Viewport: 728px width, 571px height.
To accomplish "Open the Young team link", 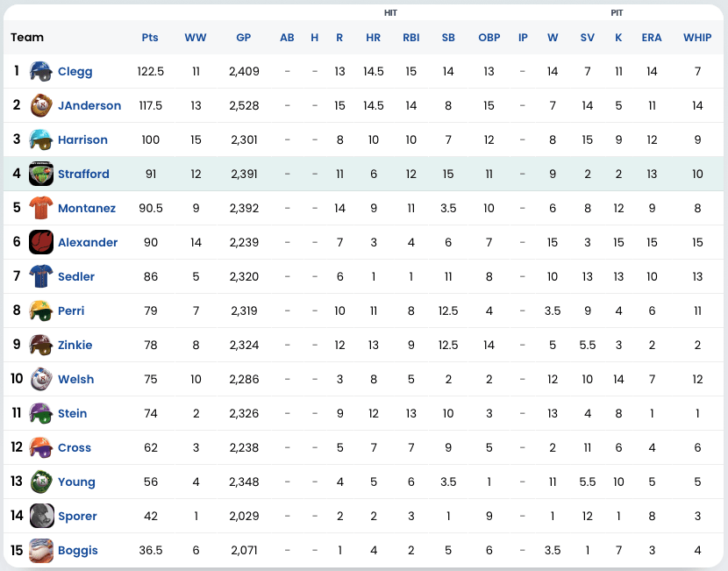I will pyautogui.click(x=76, y=482).
